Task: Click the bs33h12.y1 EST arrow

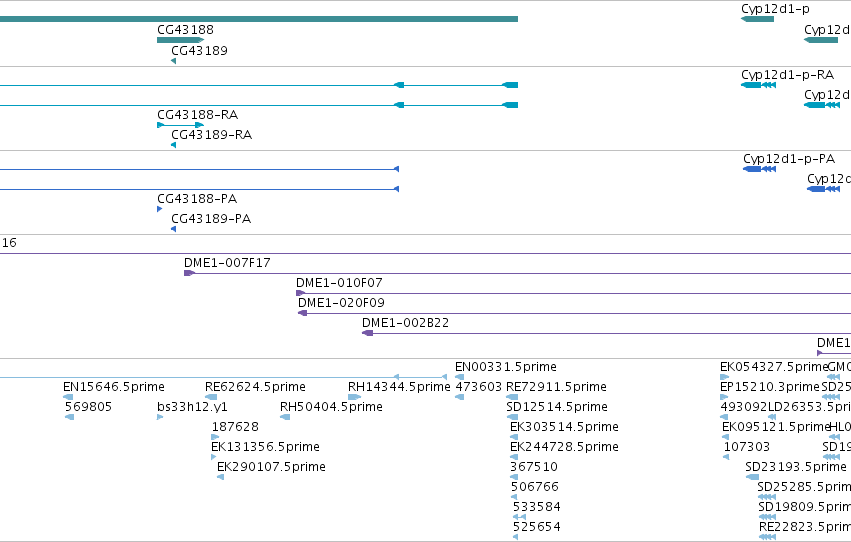Action: click(x=160, y=417)
